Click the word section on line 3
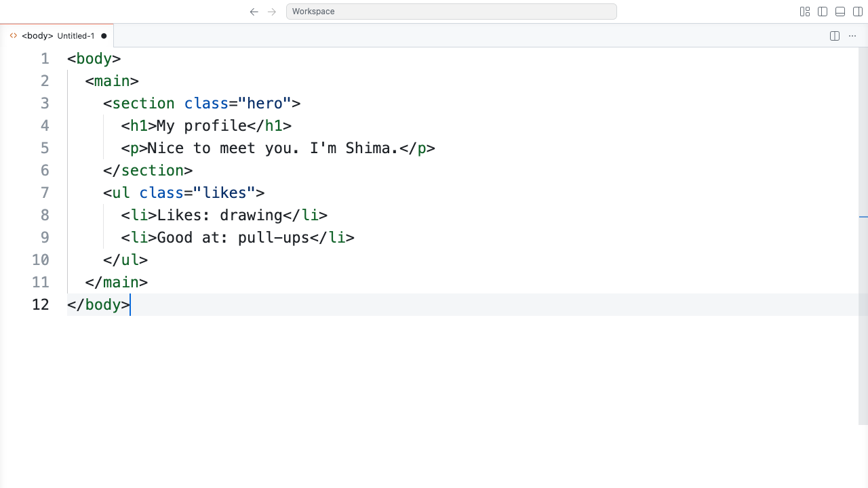 click(143, 104)
